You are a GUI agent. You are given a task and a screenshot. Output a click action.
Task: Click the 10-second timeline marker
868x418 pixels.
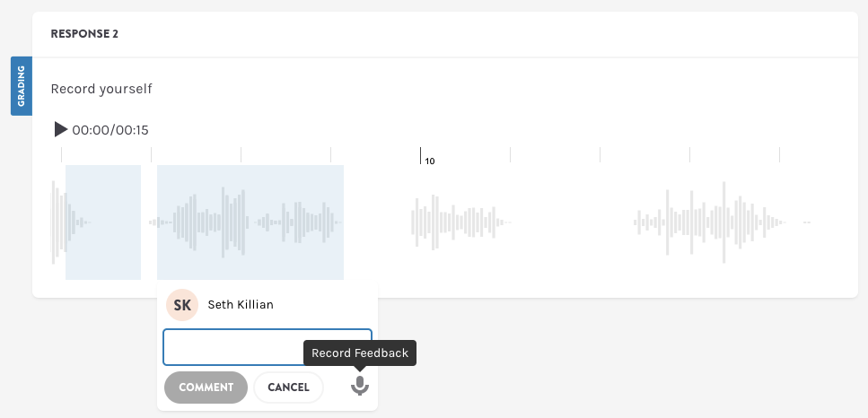click(421, 156)
